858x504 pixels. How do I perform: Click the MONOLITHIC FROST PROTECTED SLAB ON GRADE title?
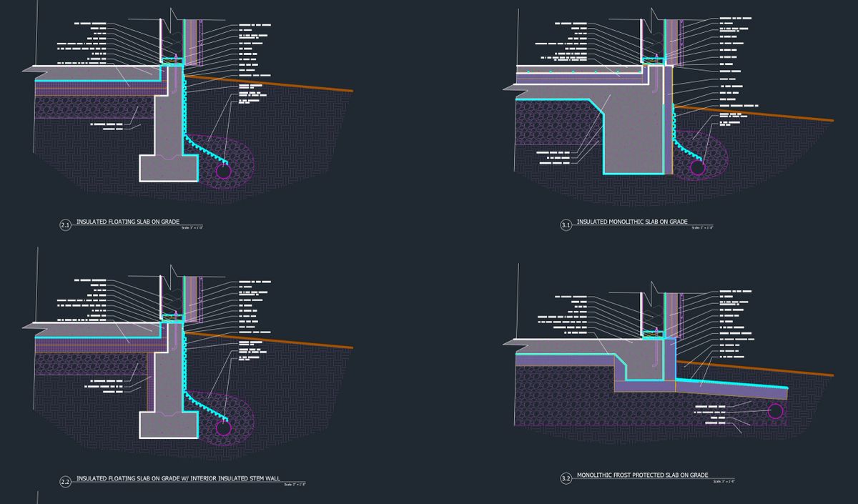641,475
